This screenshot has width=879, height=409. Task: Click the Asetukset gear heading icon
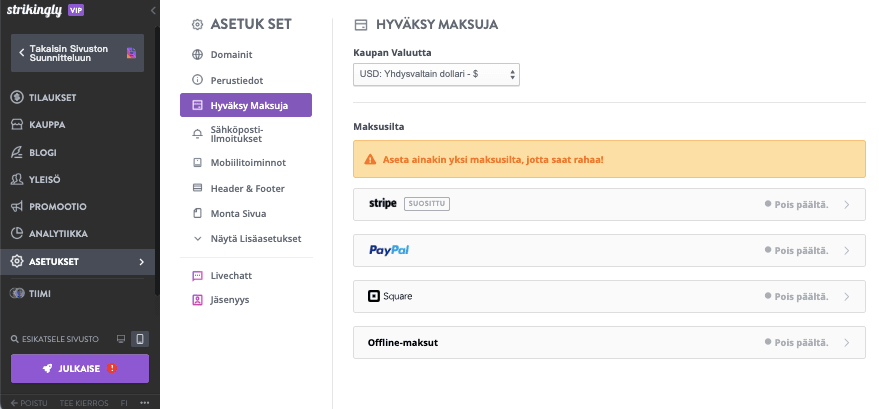197,25
